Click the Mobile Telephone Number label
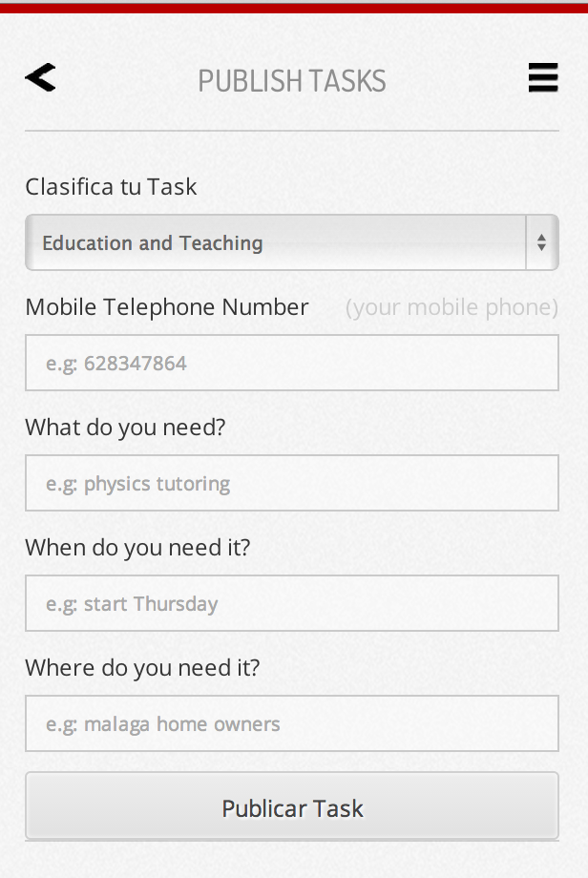 coord(167,306)
